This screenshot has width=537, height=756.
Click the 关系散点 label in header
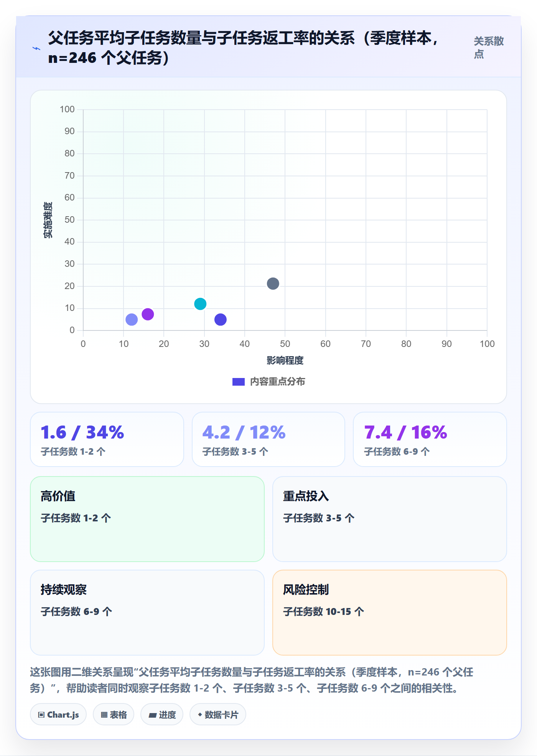[x=489, y=48]
